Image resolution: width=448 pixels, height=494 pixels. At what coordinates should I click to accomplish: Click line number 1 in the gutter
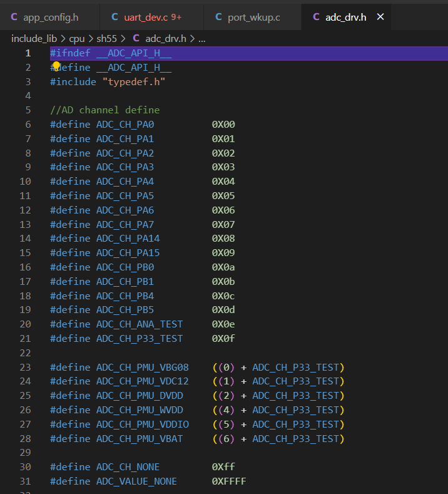pos(28,53)
